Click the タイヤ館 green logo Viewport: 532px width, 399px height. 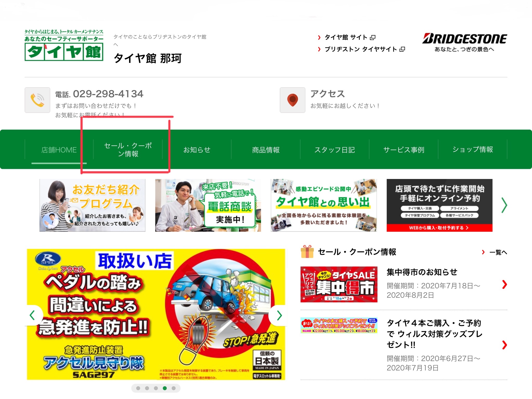click(x=64, y=52)
